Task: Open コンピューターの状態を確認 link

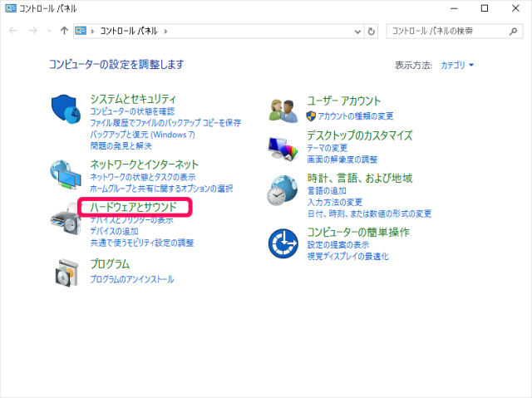Action: tap(132, 111)
